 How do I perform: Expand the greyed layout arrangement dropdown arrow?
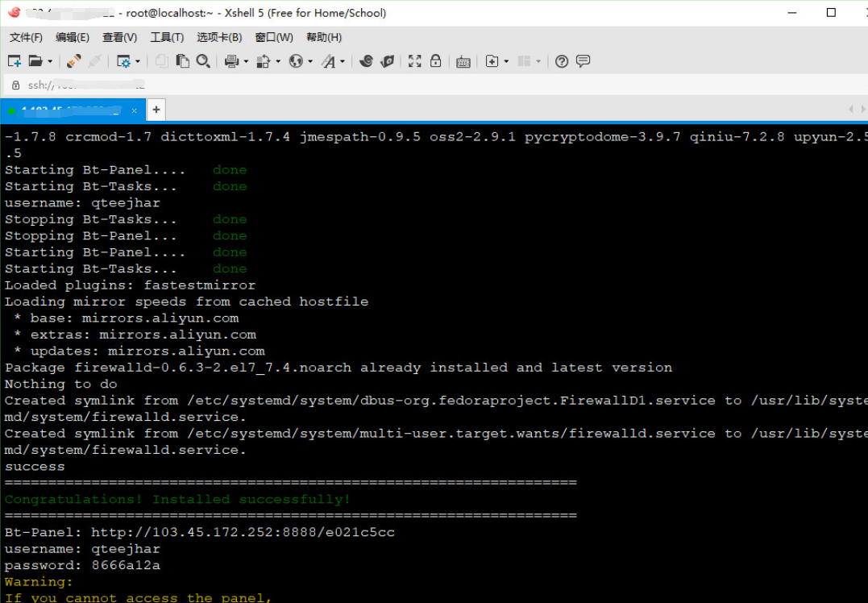coord(538,61)
